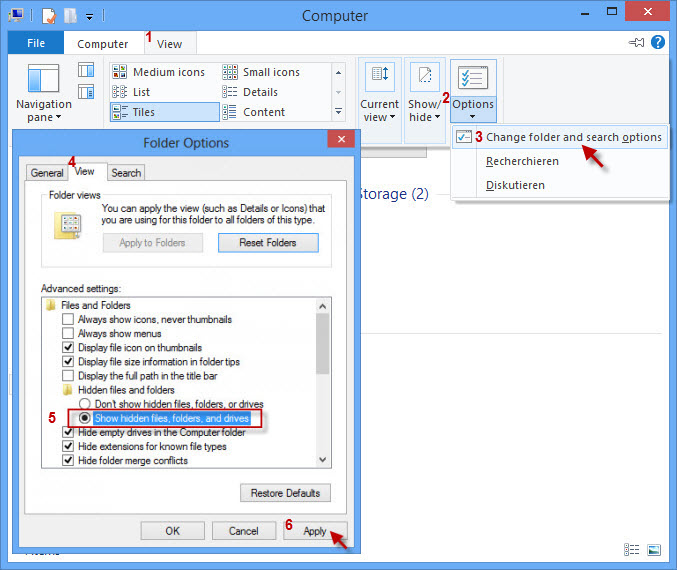The width and height of the screenshot is (677, 570).
Task: Toggle the Preview pane icon
Action: [x=86, y=70]
